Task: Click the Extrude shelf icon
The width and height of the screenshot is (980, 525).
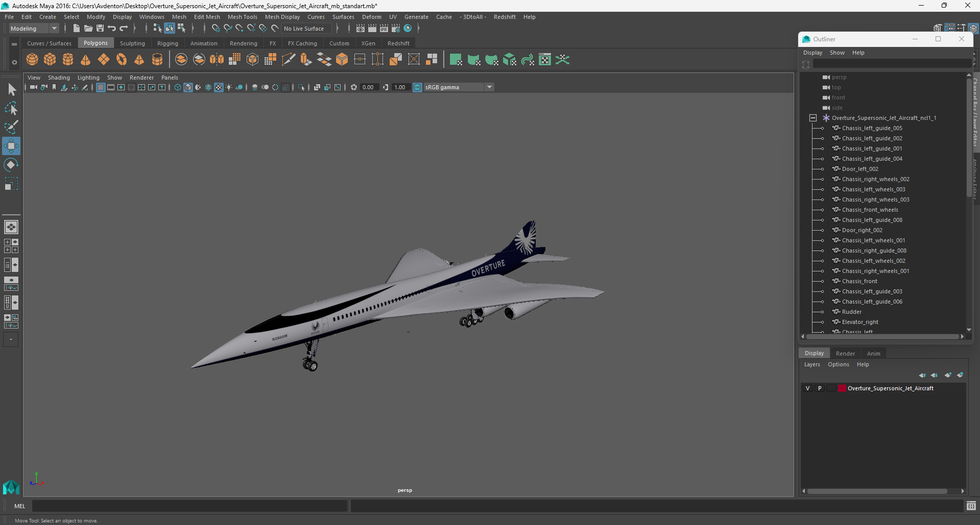Action: pyautogui.click(x=306, y=60)
